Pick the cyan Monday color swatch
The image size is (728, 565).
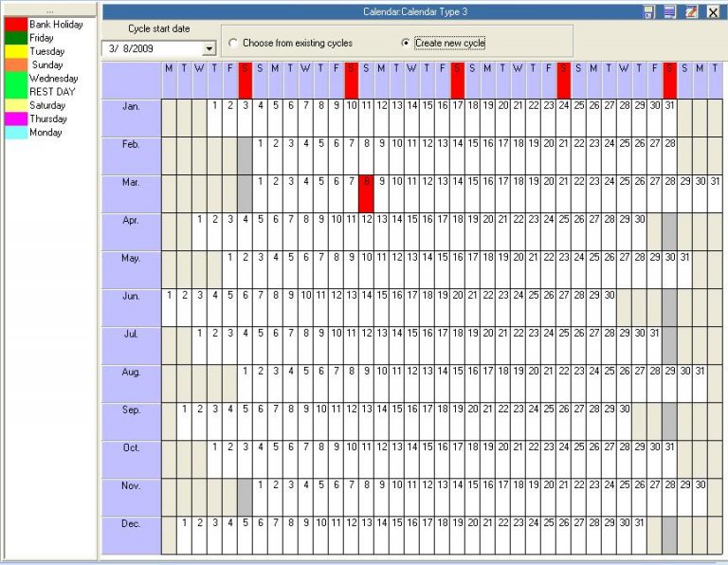click(x=16, y=132)
